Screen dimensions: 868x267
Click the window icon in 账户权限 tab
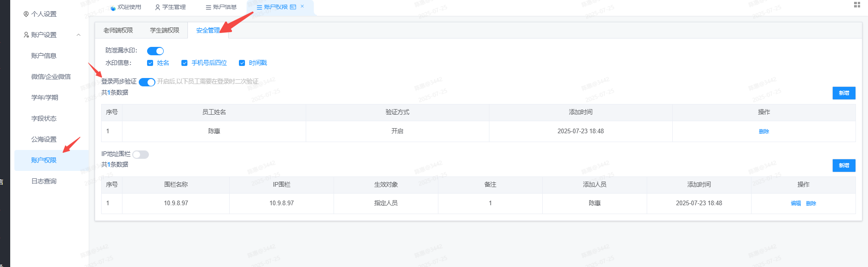(293, 7)
